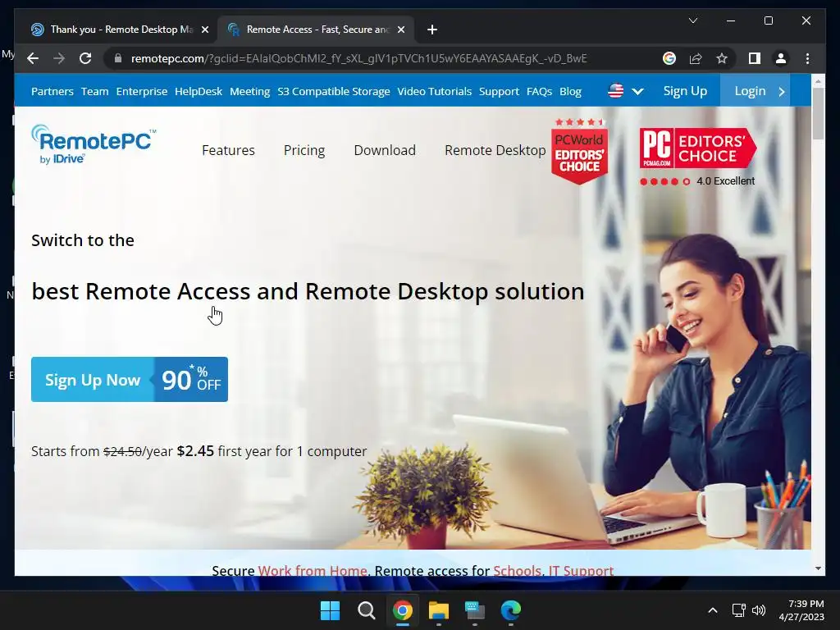This screenshot has width=840, height=630.
Task: Click the taskbar app icon next to File Explorer
Action: click(475, 610)
